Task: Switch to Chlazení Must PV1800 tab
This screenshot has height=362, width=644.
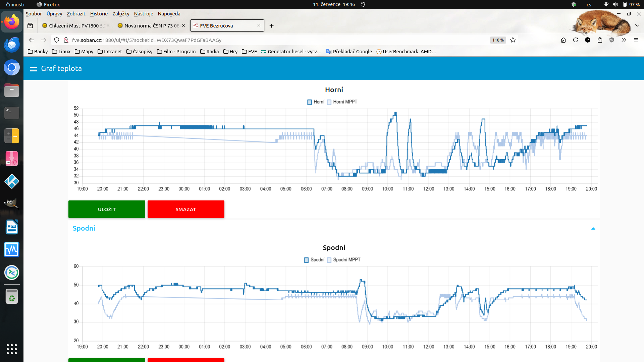Action: (x=74, y=26)
